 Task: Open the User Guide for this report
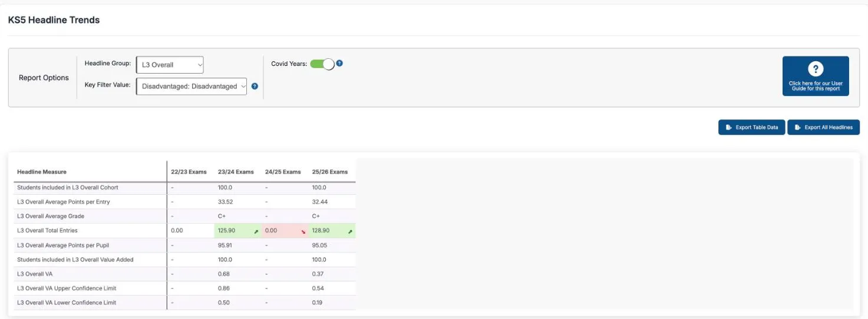[816, 76]
